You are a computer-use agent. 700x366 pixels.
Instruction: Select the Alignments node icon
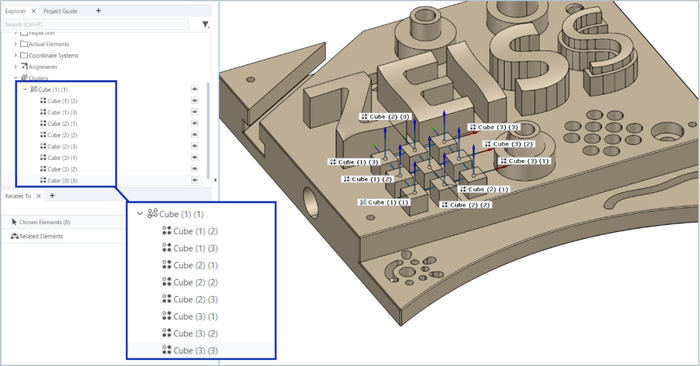pos(24,67)
